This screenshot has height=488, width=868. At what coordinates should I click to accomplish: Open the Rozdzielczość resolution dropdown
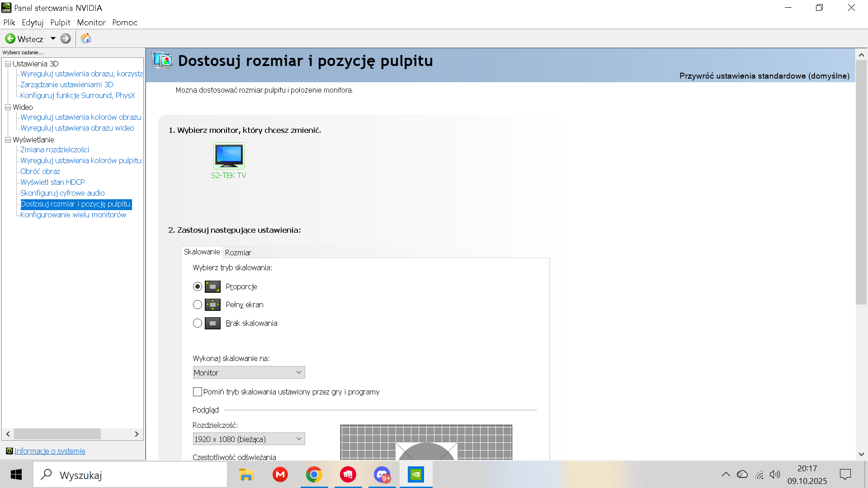click(249, 439)
